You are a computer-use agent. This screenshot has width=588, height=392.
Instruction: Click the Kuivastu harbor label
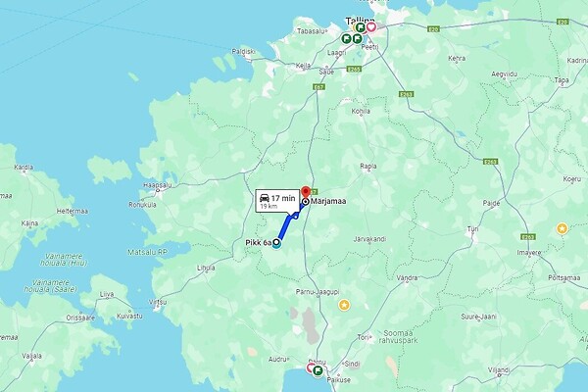click(129, 317)
